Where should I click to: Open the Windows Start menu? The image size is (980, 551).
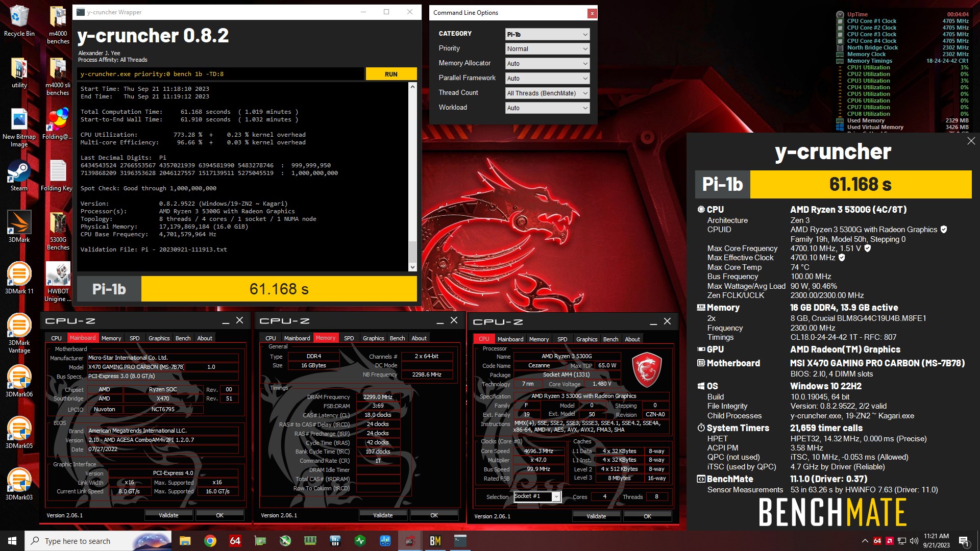click(x=12, y=541)
